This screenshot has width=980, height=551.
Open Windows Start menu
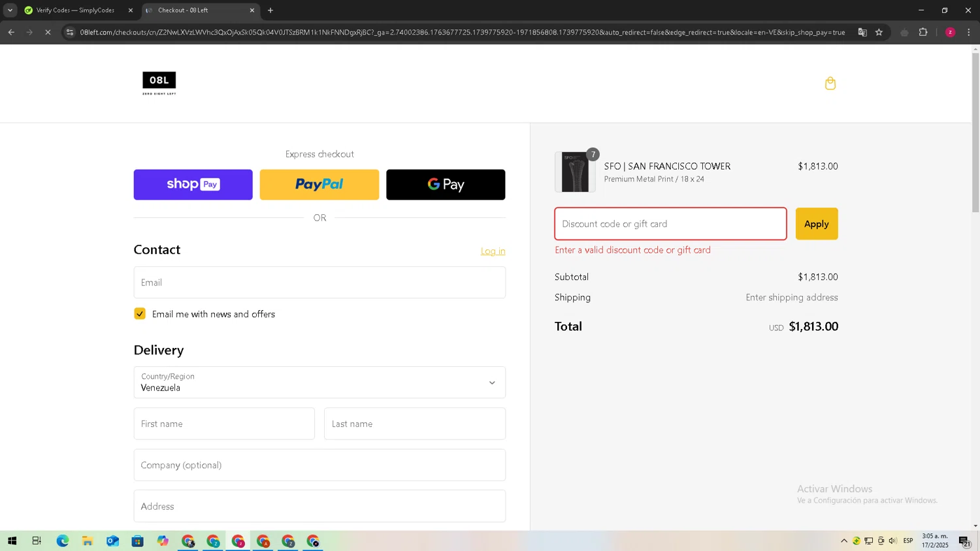click(x=12, y=541)
